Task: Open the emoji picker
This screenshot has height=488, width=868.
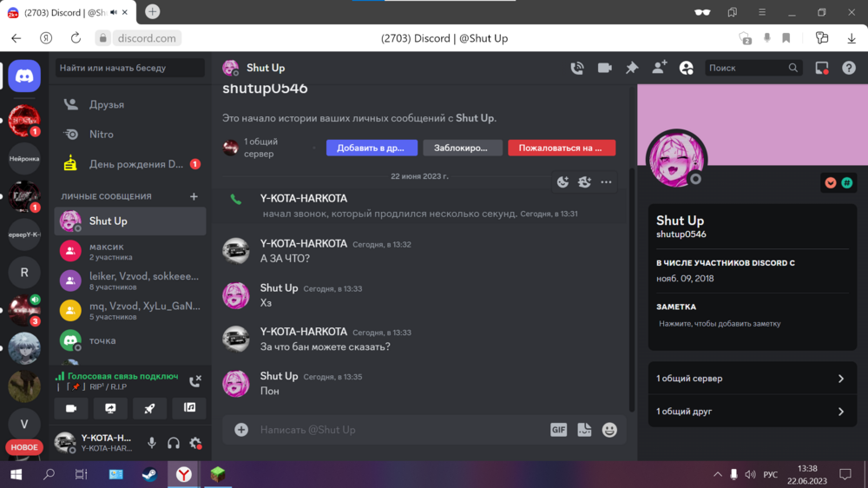Action: coord(609,430)
